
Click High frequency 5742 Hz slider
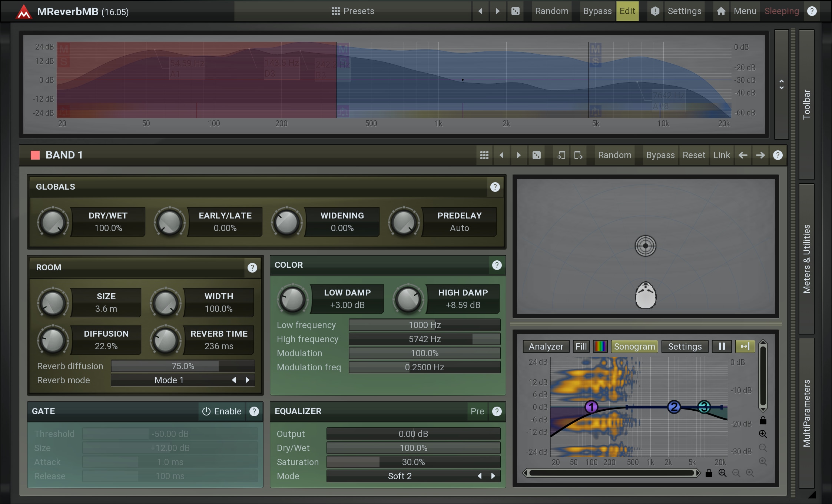tap(424, 339)
